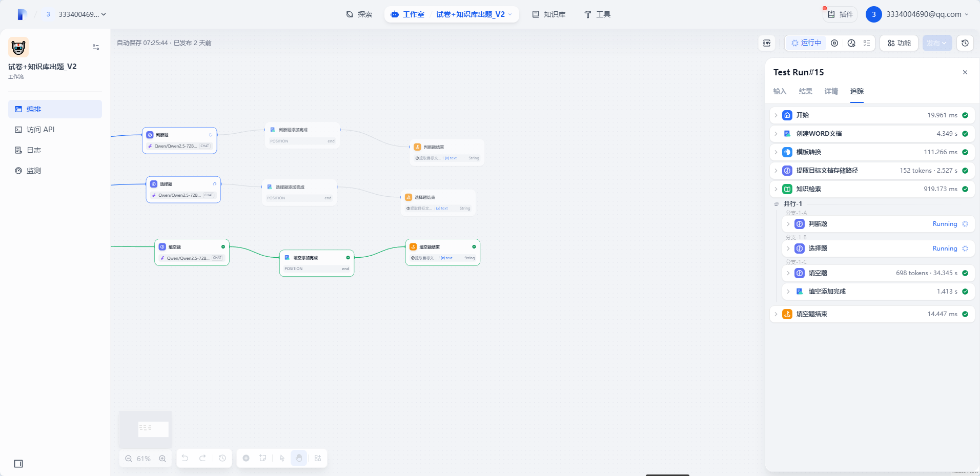Click the canvas minimap thumbnail
The width and height of the screenshot is (980, 476).
coord(146,429)
